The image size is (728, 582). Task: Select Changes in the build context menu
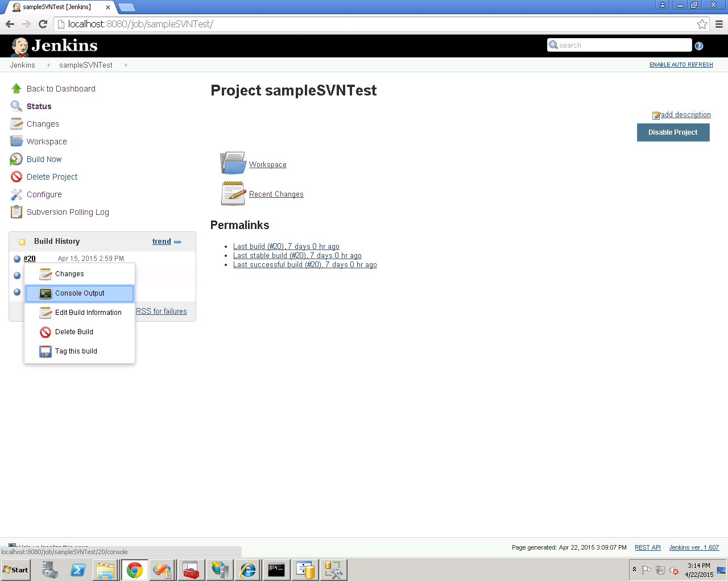(80, 274)
